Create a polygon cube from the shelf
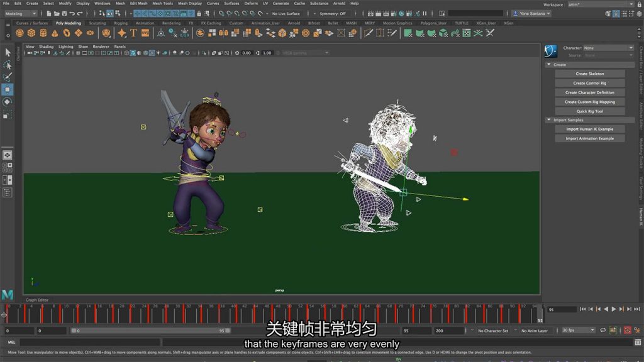644x362 pixels. pos(31,33)
